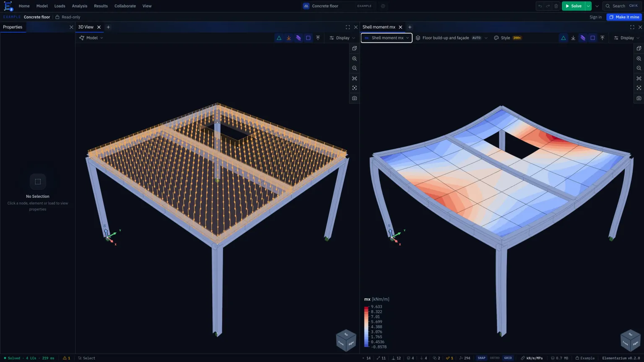Zoom out on the 3D View
The height and width of the screenshot is (362, 644).
[x=354, y=68]
